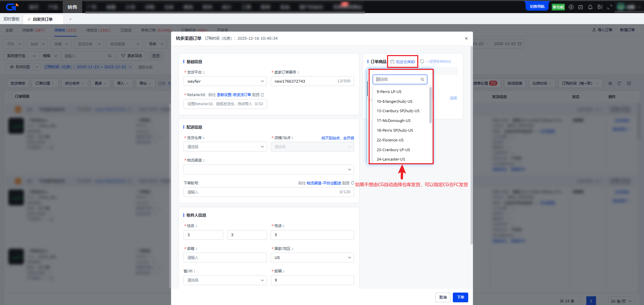This screenshot has width=644, height=305.
Task: Open the 参数设置-自发货订单 link
Action: tap(234, 95)
